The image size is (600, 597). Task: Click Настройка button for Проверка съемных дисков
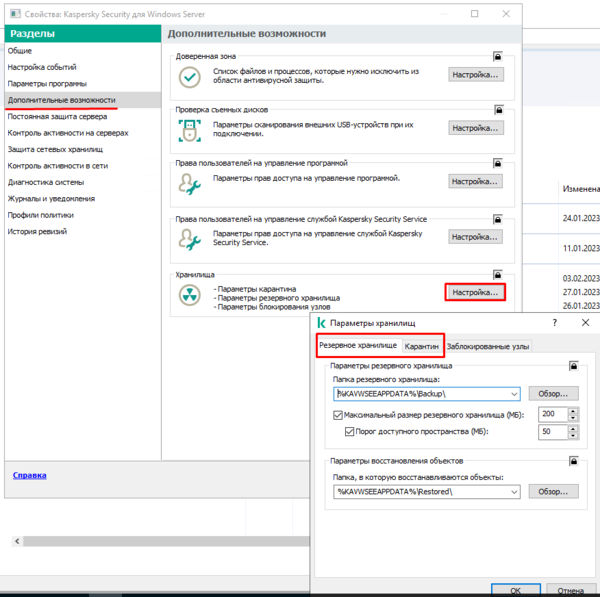coord(476,128)
